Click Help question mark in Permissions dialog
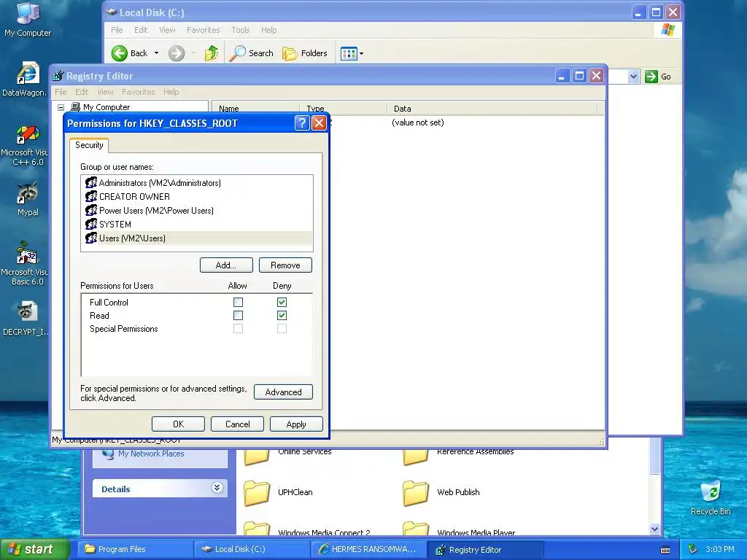747x560 pixels. pyautogui.click(x=301, y=123)
